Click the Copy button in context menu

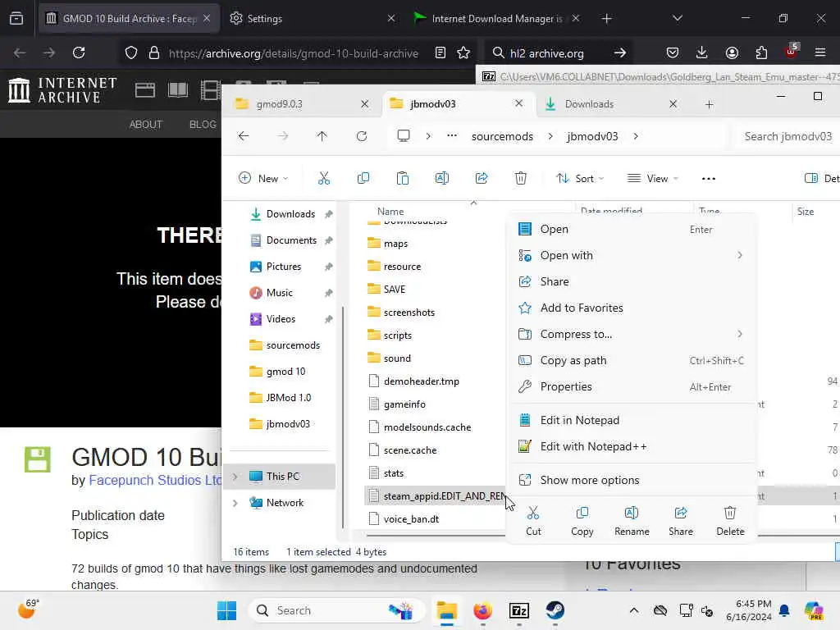click(x=582, y=521)
